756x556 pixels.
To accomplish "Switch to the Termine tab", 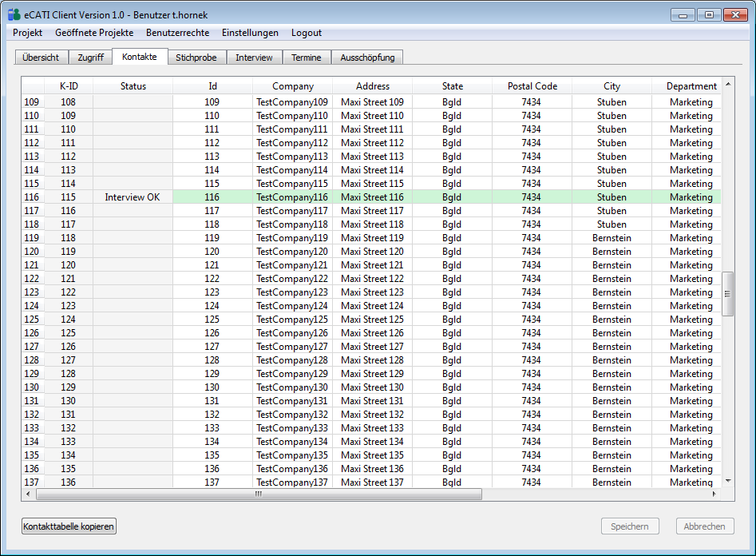I will (x=307, y=58).
